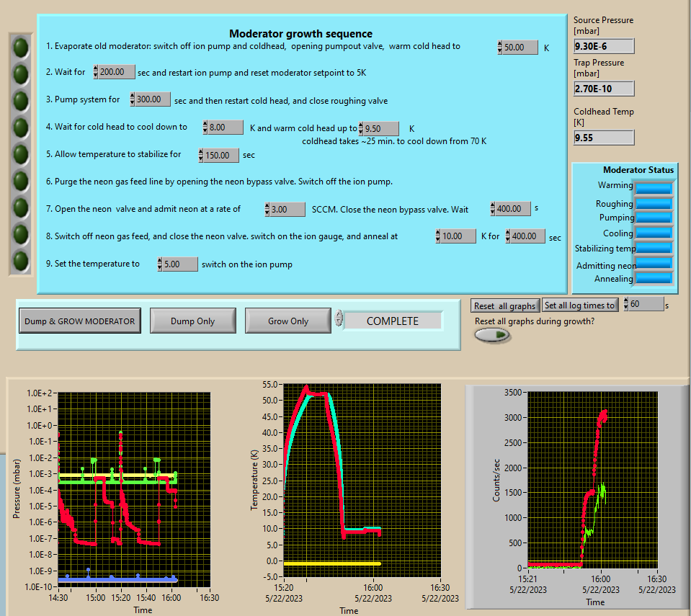Click the Annealing status indicator light

(654, 278)
